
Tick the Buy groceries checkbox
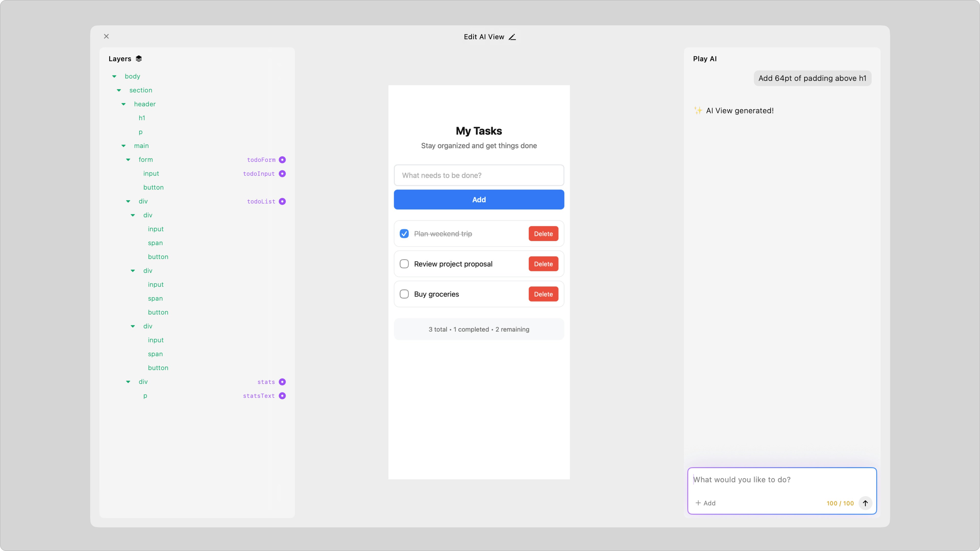(x=404, y=294)
